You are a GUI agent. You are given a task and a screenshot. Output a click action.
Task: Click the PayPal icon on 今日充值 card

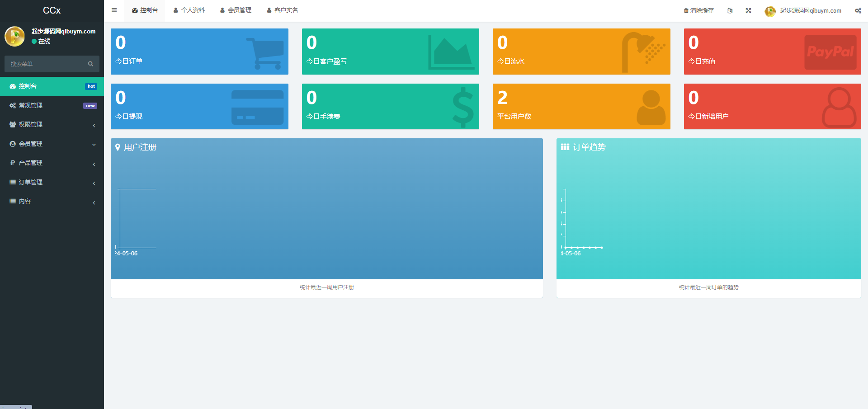830,52
